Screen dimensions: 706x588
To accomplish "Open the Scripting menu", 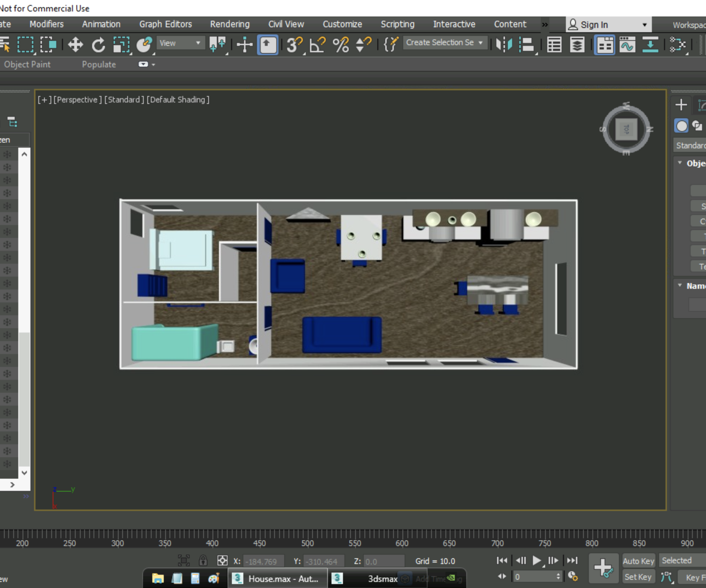I will (397, 24).
